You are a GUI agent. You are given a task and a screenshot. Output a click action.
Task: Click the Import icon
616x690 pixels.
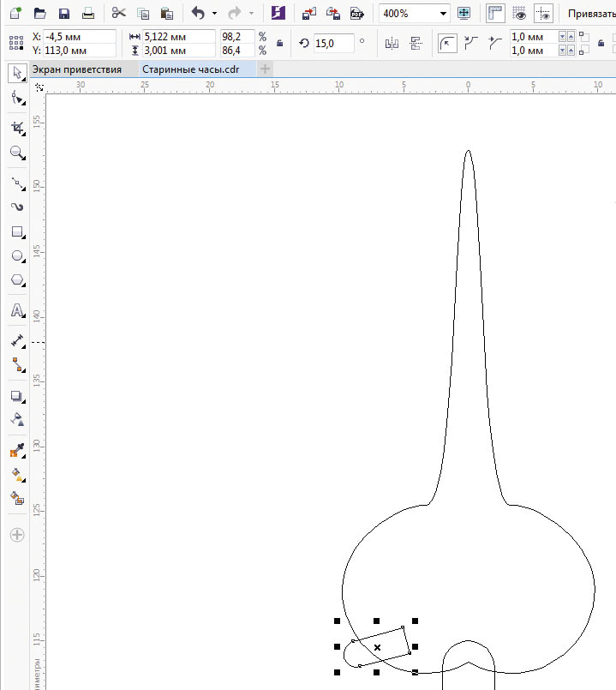point(309,14)
